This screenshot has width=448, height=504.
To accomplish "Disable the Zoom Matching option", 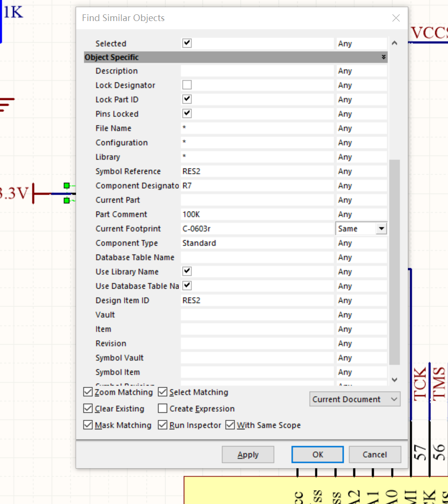I will point(88,393).
